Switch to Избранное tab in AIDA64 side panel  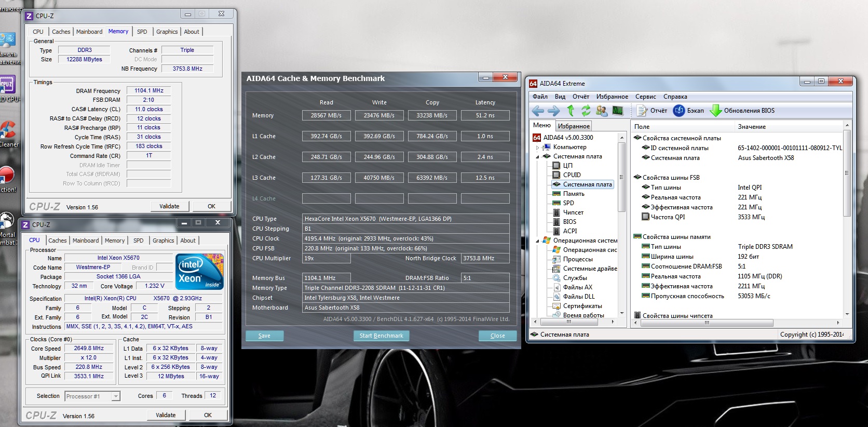click(574, 126)
